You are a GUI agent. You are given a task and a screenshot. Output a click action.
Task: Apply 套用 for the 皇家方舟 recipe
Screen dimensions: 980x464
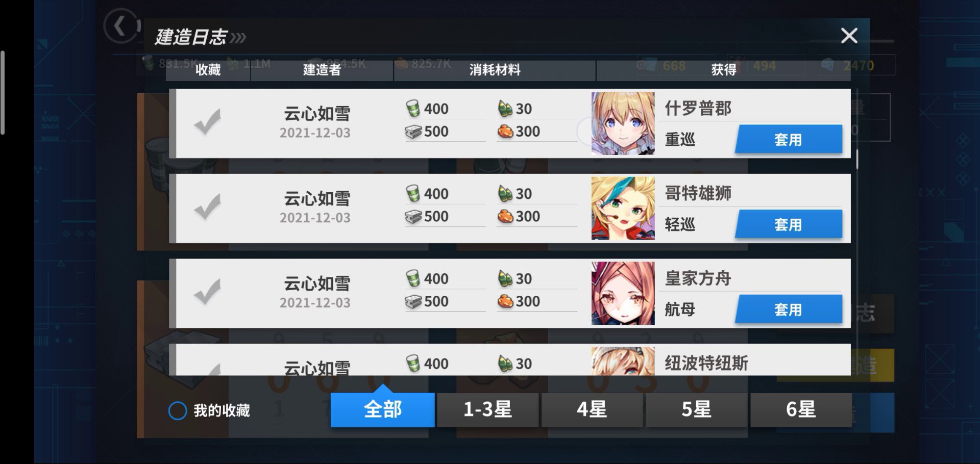tap(789, 310)
